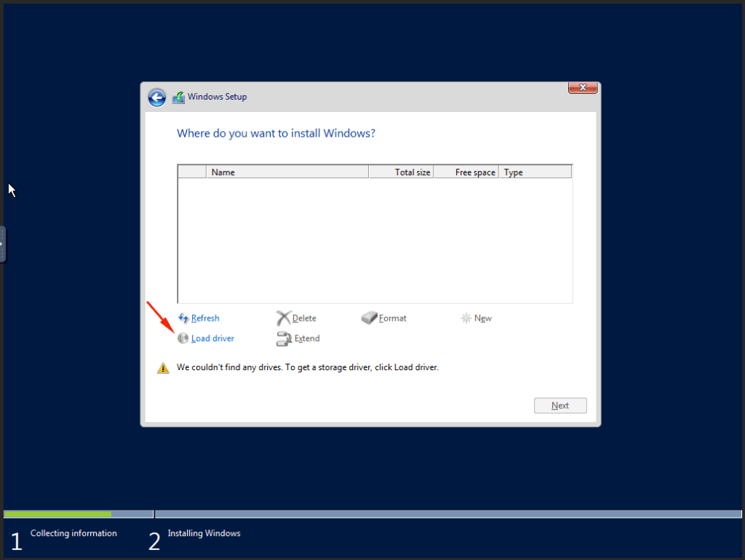Click the Windows Setup logo icon

click(179, 96)
